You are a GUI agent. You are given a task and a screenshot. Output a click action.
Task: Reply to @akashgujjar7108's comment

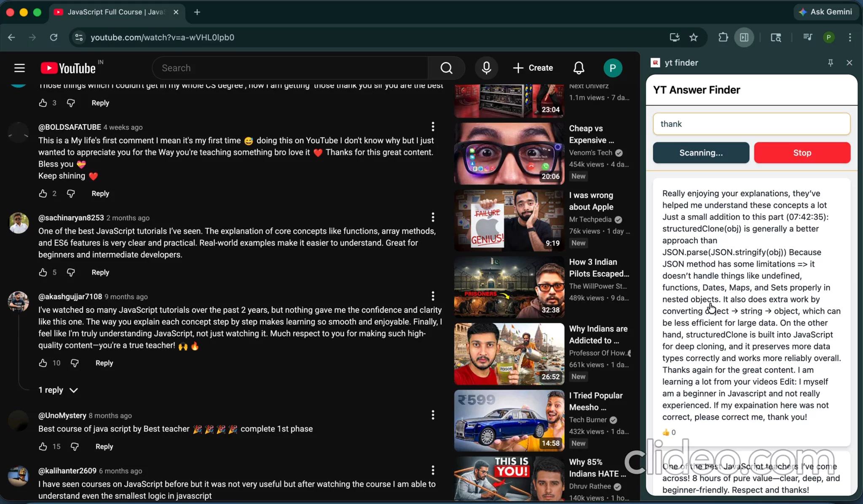104,363
